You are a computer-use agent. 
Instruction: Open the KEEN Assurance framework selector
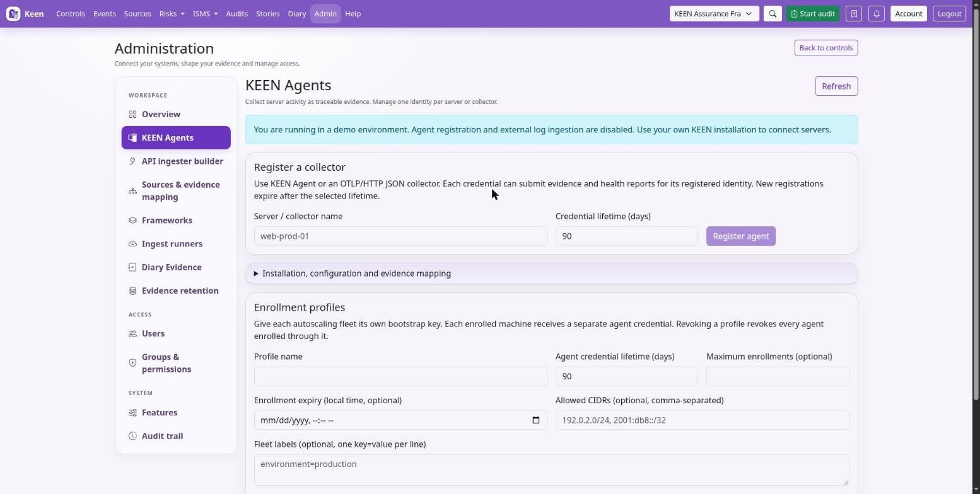[x=714, y=14]
